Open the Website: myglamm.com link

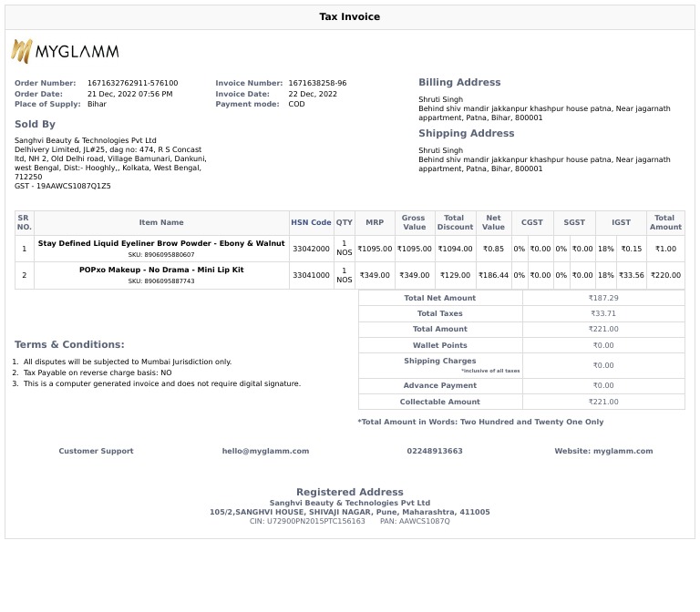tap(603, 451)
